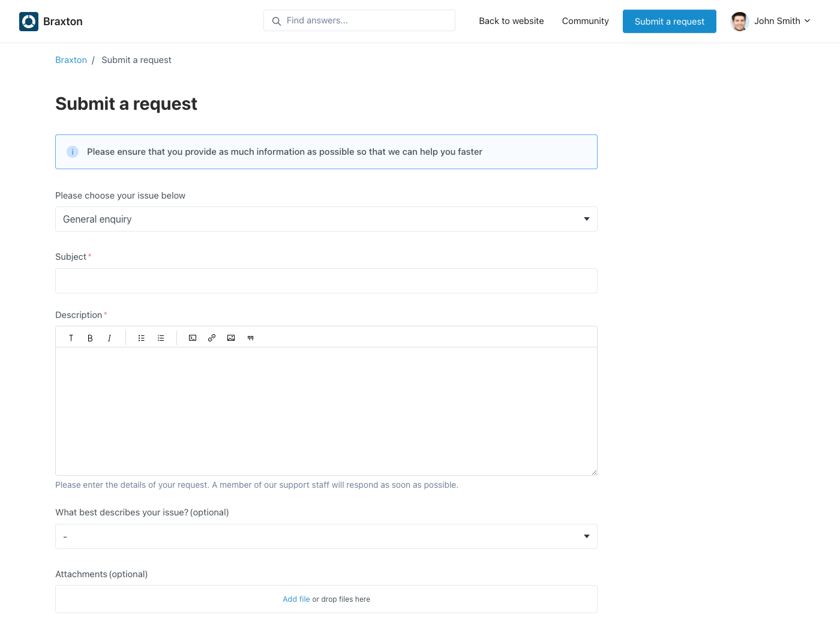Viewport: 840px width, 624px height.
Task: Insert an image into the description
Action: [231, 338]
